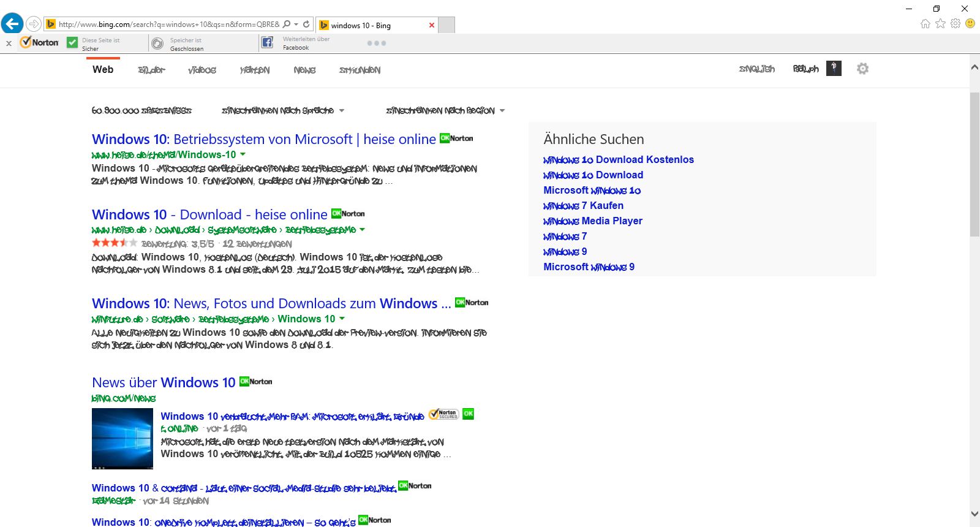This screenshot has width=980, height=527.
Task: Click inside the Bing address bar URL
Action: (x=168, y=25)
